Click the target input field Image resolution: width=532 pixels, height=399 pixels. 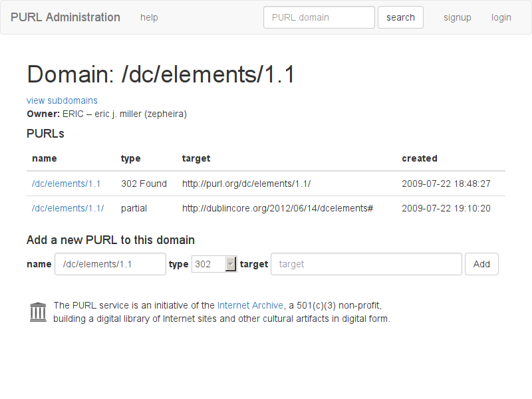pyautogui.click(x=366, y=264)
